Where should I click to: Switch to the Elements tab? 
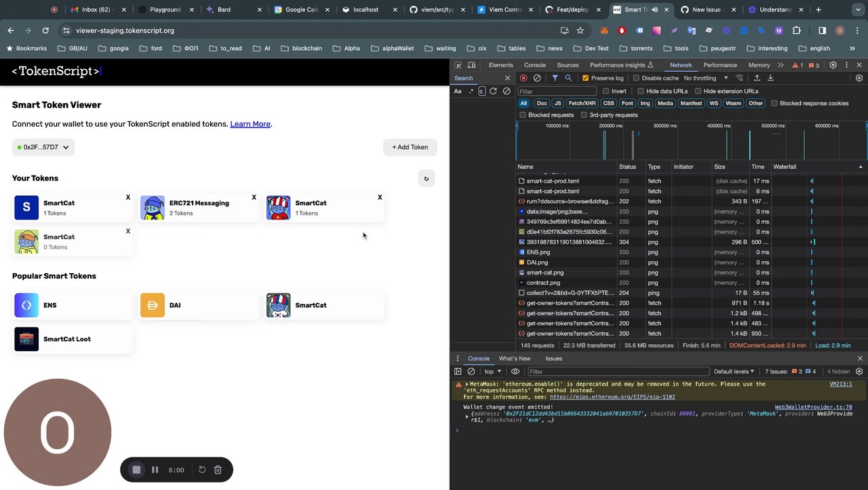pyautogui.click(x=500, y=65)
